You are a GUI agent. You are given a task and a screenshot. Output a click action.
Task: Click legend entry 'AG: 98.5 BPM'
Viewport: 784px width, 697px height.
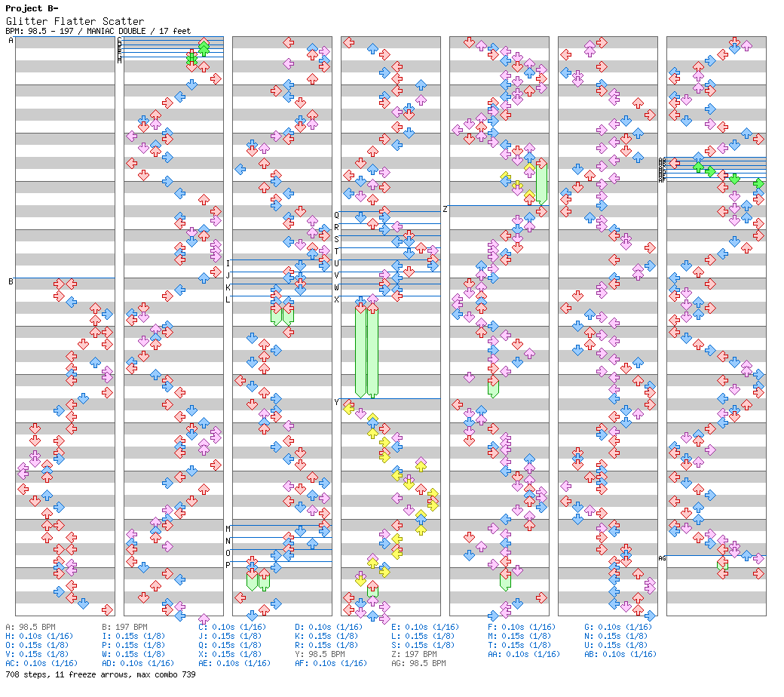tap(418, 663)
